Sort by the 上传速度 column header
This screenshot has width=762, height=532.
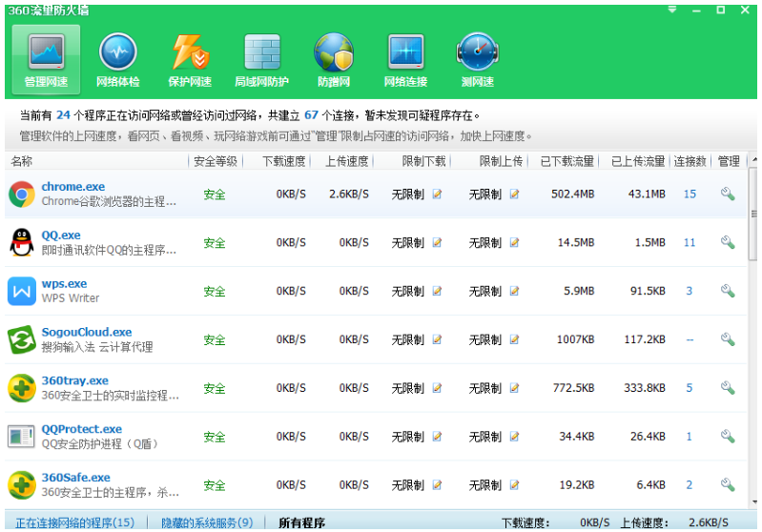coord(347,161)
